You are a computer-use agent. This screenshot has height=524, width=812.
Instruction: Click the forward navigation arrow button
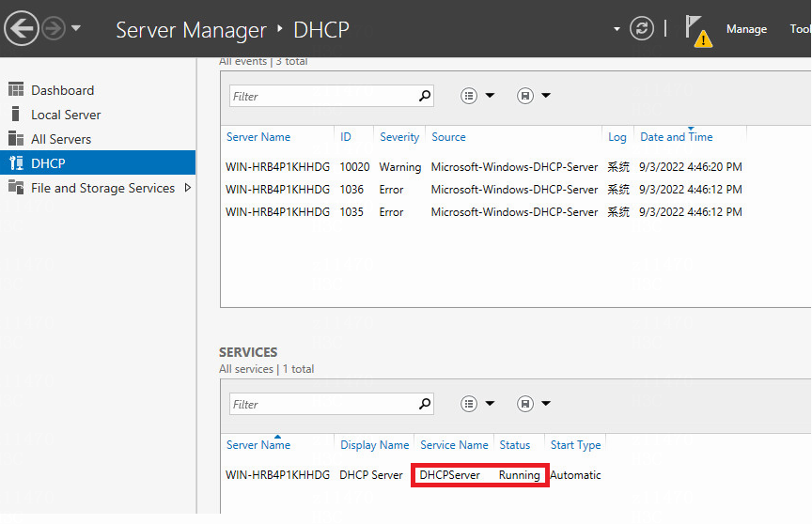(54, 28)
